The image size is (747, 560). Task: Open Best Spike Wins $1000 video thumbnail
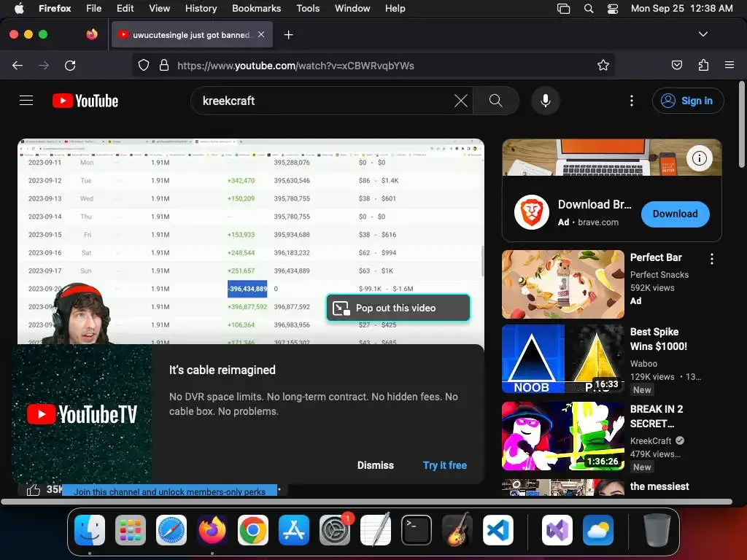563,359
